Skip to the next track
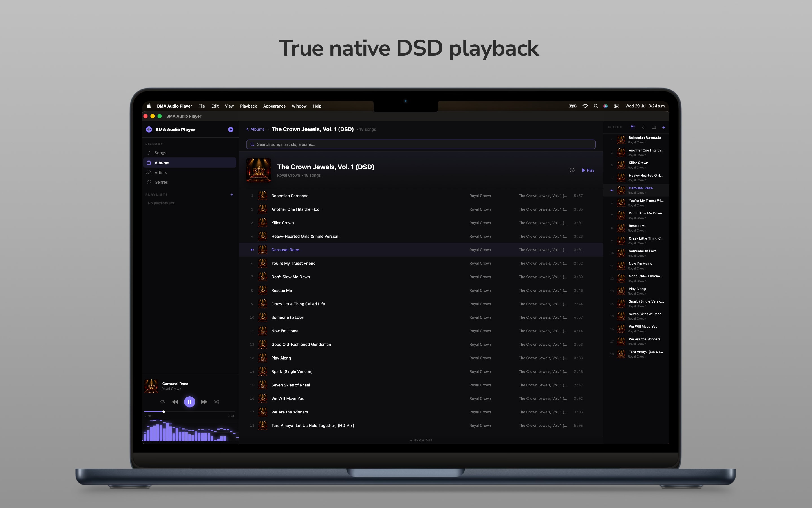 pos(204,402)
